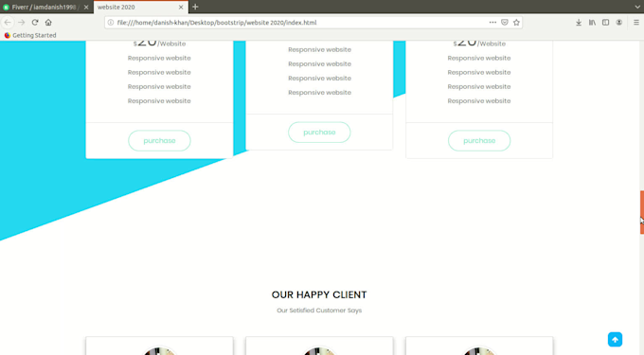Click the blue scroll-to-top arrow button
The image size is (644, 355).
(x=615, y=340)
